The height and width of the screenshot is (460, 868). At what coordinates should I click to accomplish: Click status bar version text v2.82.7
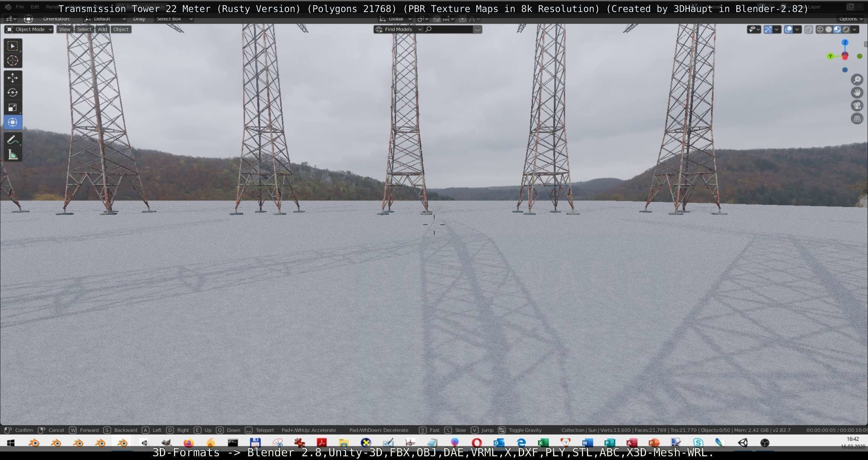coord(781,430)
